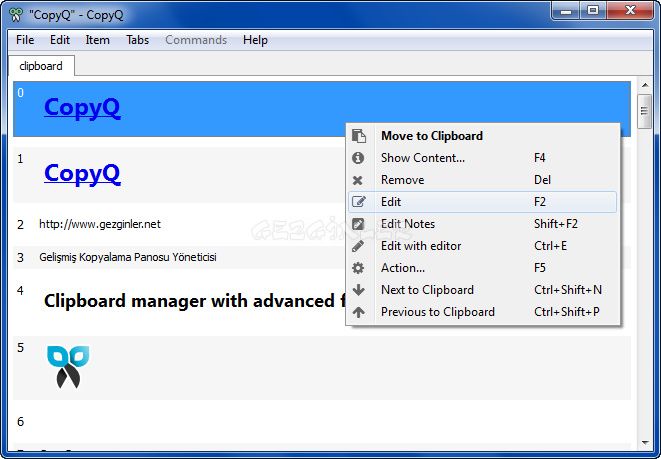Viewport: 661px width, 459px height.
Task: Close the CopyQ window
Action: (x=630, y=11)
